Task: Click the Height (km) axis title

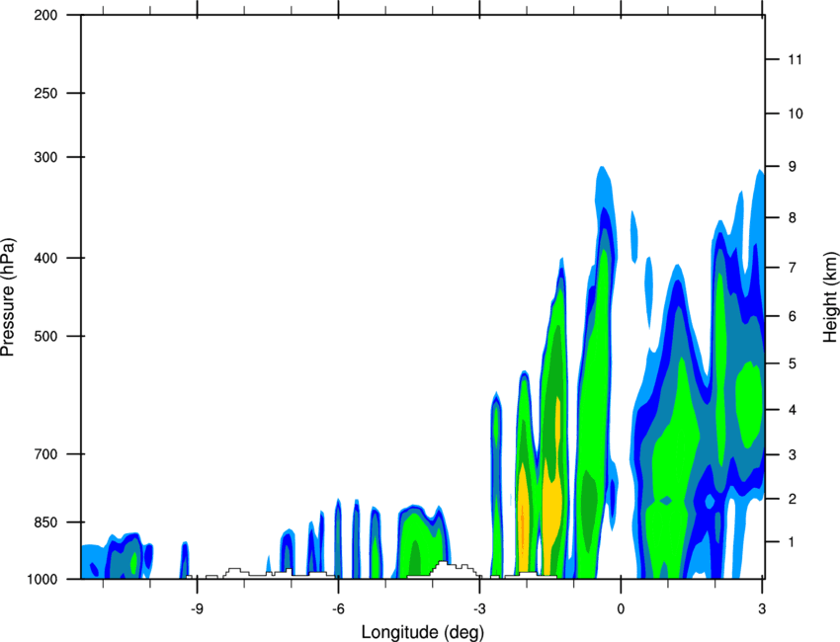Action: tap(831, 296)
